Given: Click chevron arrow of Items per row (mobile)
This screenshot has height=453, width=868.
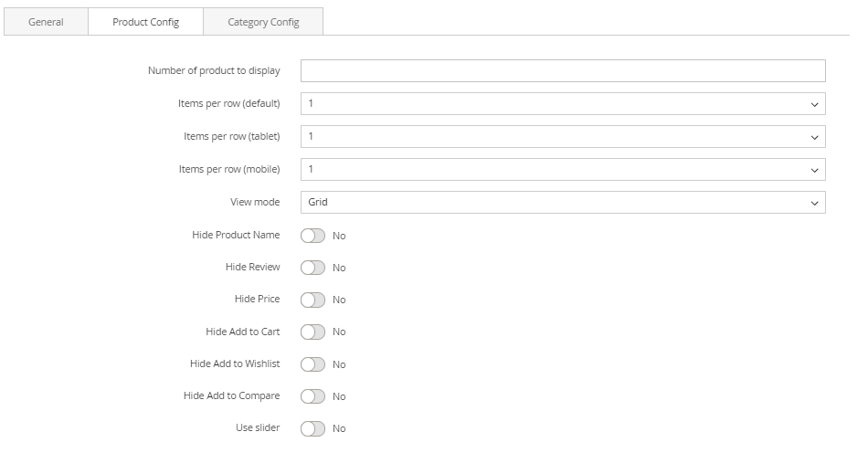Looking at the screenshot, I should 815,170.
